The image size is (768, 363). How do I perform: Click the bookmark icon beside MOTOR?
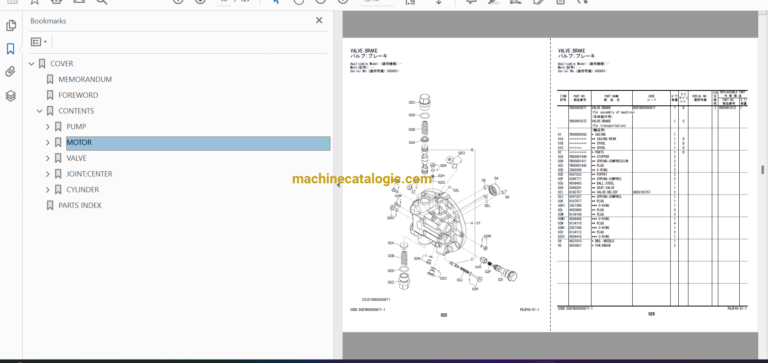pos(58,143)
